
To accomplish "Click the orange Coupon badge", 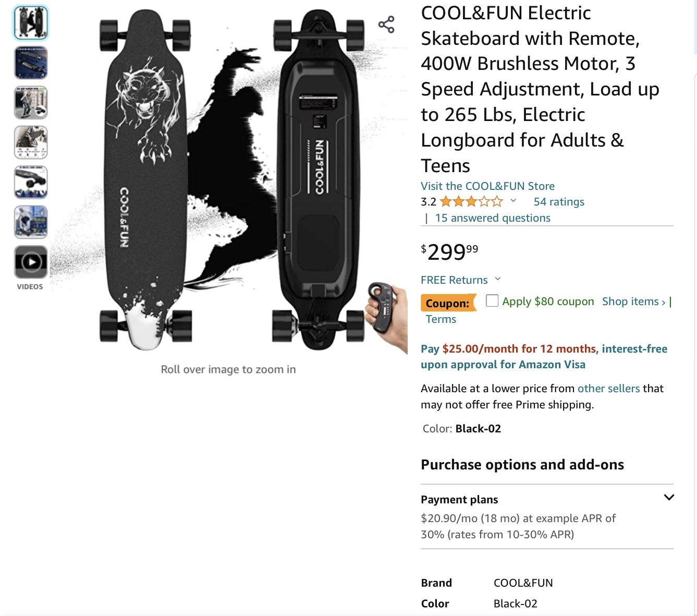I will point(448,303).
